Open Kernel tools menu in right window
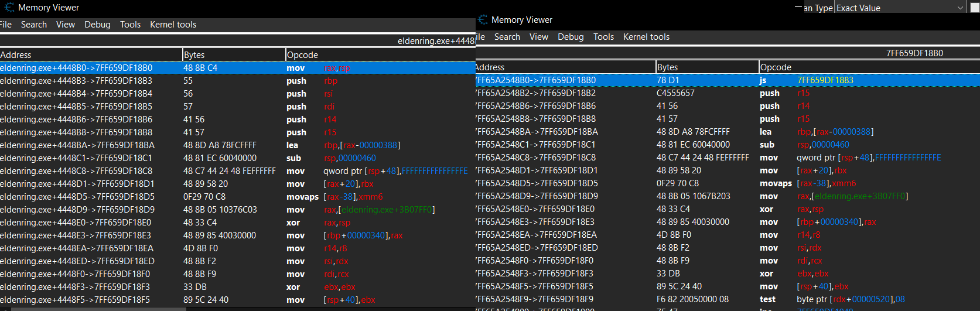The image size is (980, 311). coord(646,37)
